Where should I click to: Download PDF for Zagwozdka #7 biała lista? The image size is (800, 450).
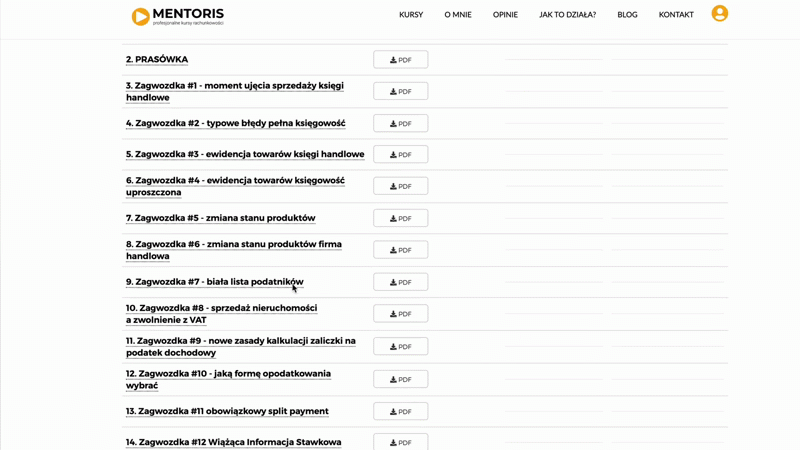(401, 282)
